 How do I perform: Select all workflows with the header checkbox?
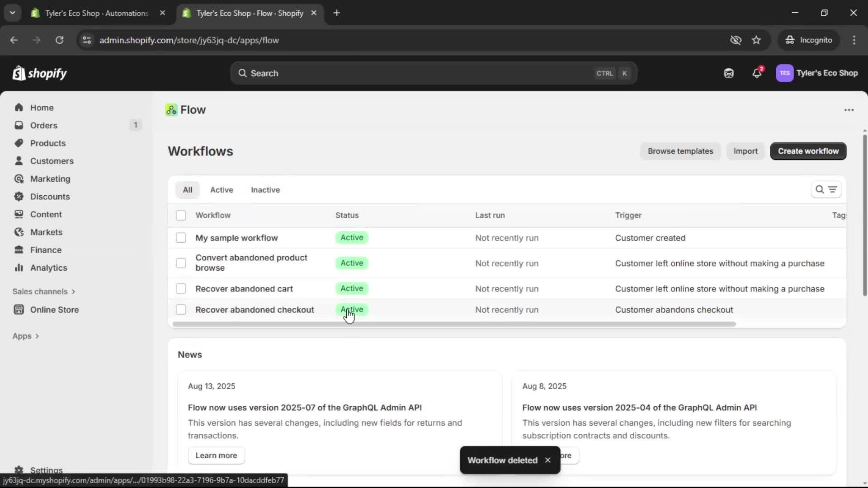pos(181,216)
